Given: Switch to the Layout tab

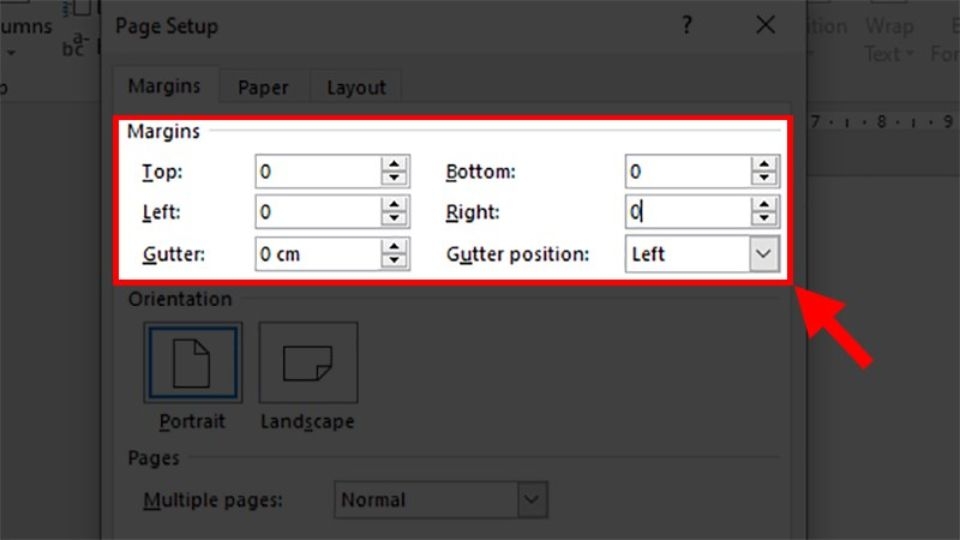Looking at the screenshot, I should coord(356,88).
